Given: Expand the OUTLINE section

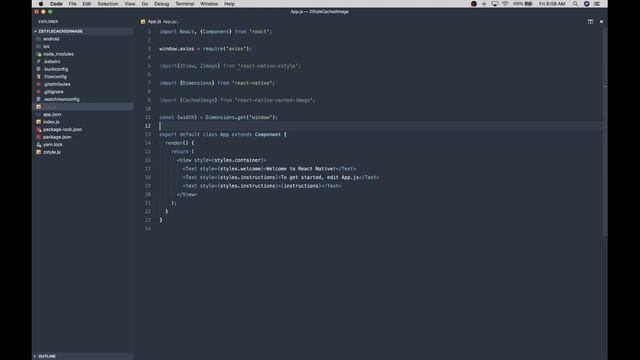Looking at the screenshot, I should pyautogui.click(x=47, y=356).
